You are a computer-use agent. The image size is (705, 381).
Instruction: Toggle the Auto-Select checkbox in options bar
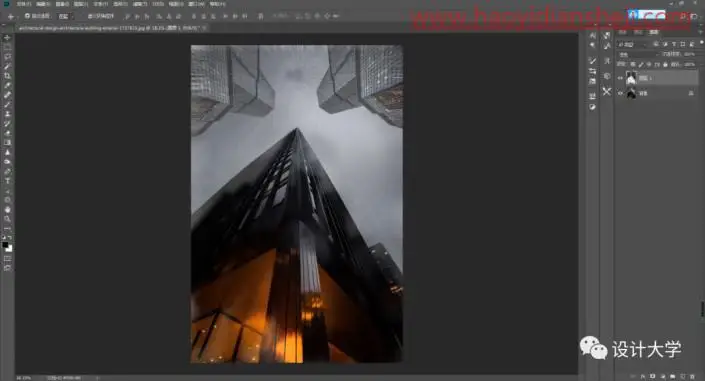27,16
